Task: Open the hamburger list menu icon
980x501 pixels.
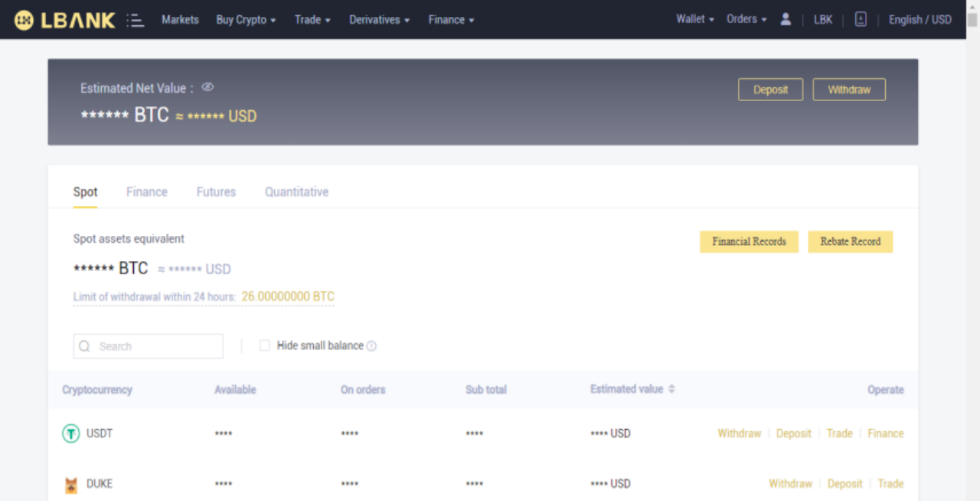Action: (136, 20)
